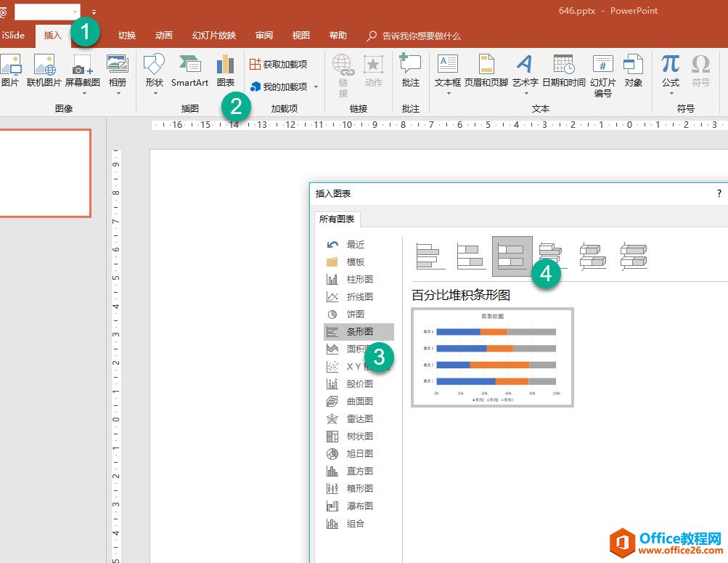This screenshot has width=728, height=563.
Task: Open the title bar combo box
Action: 47,12
